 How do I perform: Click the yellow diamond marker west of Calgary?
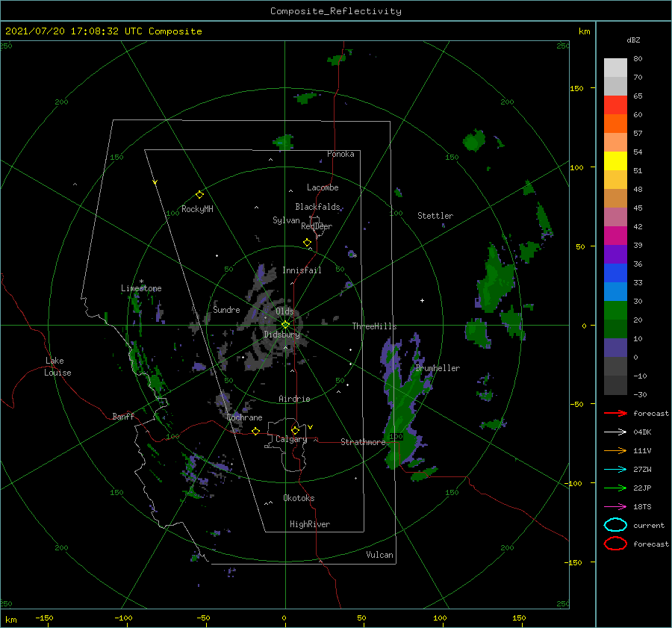pyautogui.click(x=255, y=431)
